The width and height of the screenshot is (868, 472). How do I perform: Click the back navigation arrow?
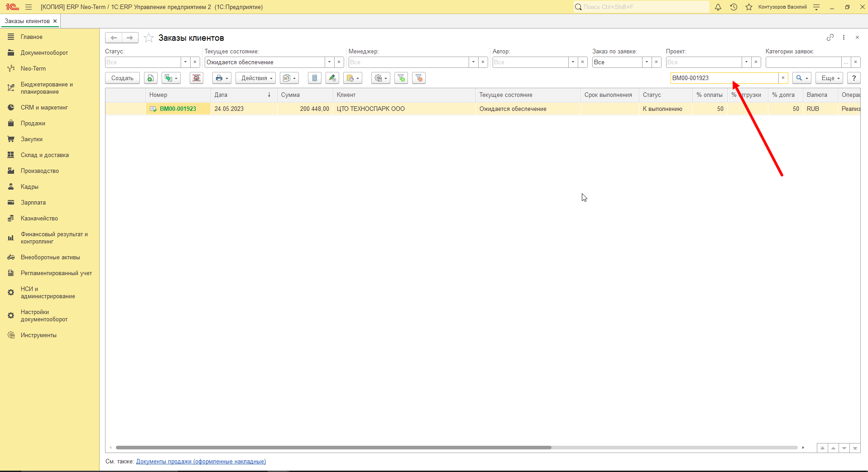114,38
